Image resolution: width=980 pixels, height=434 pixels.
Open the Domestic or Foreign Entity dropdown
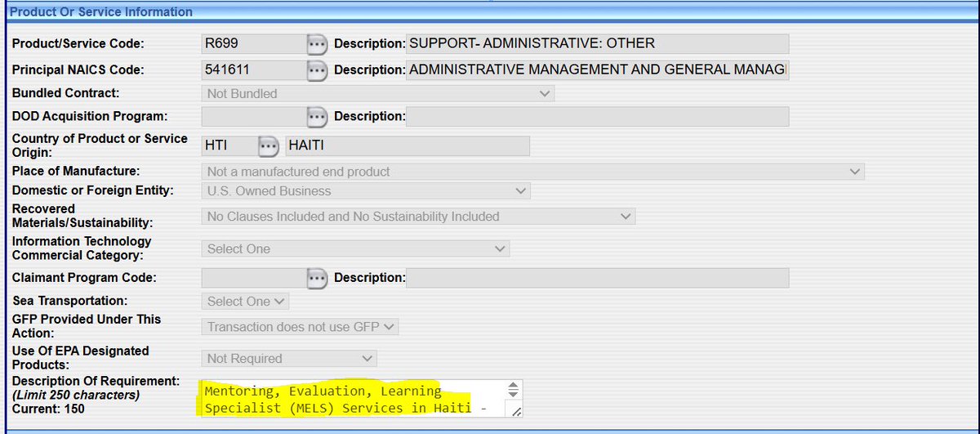[365, 191]
